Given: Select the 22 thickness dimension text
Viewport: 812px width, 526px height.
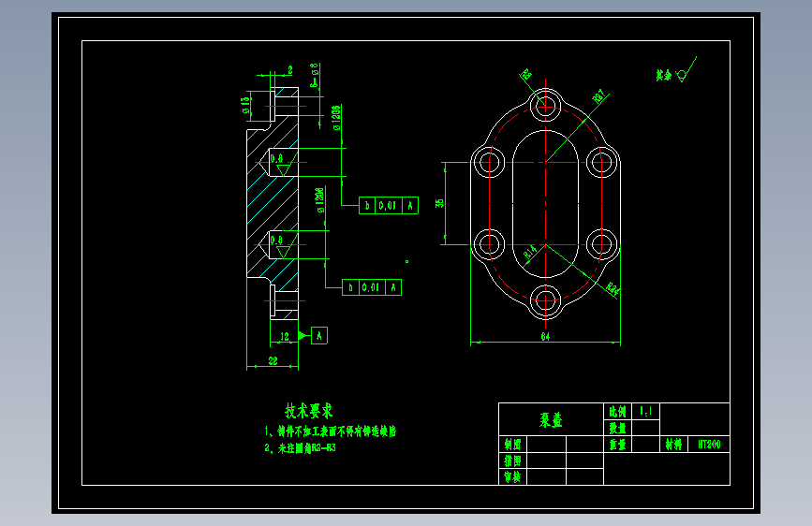Looking at the screenshot, I should [x=273, y=361].
